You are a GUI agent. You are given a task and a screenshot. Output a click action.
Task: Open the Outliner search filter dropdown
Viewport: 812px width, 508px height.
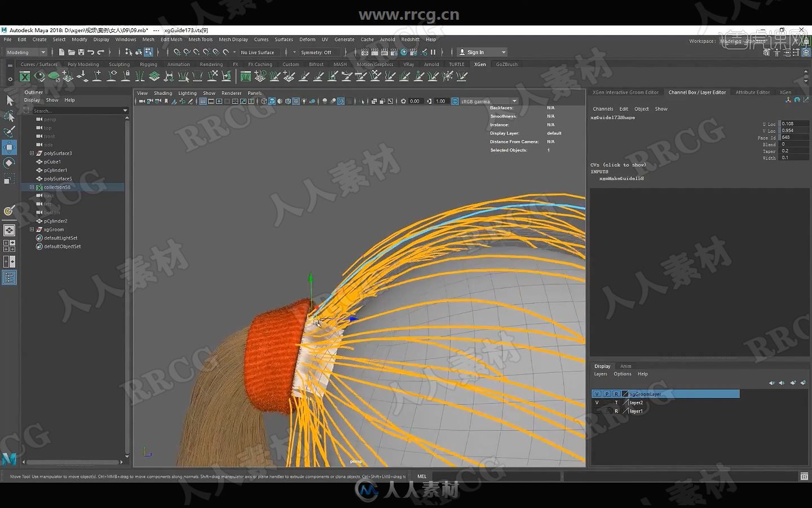click(x=125, y=111)
